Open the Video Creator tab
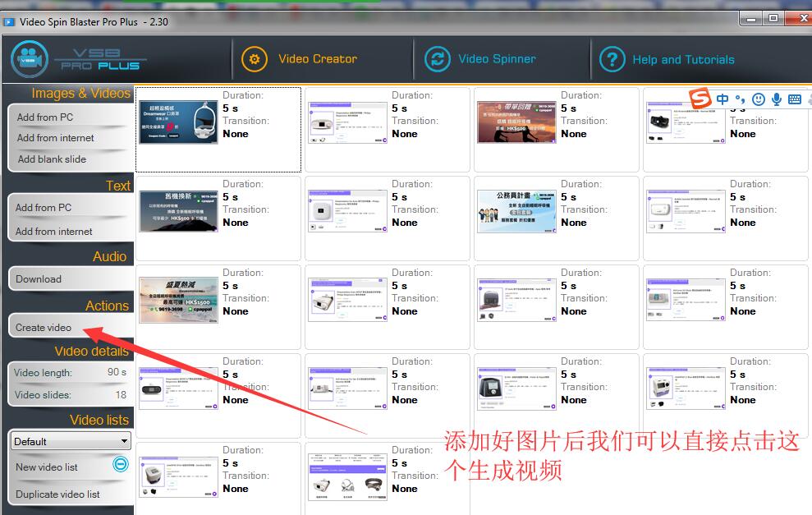The height and width of the screenshot is (515, 812). point(300,59)
